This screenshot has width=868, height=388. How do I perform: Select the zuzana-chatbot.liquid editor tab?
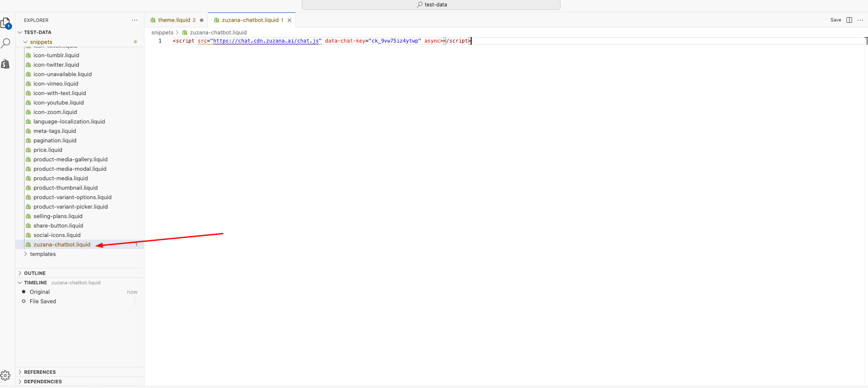250,20
